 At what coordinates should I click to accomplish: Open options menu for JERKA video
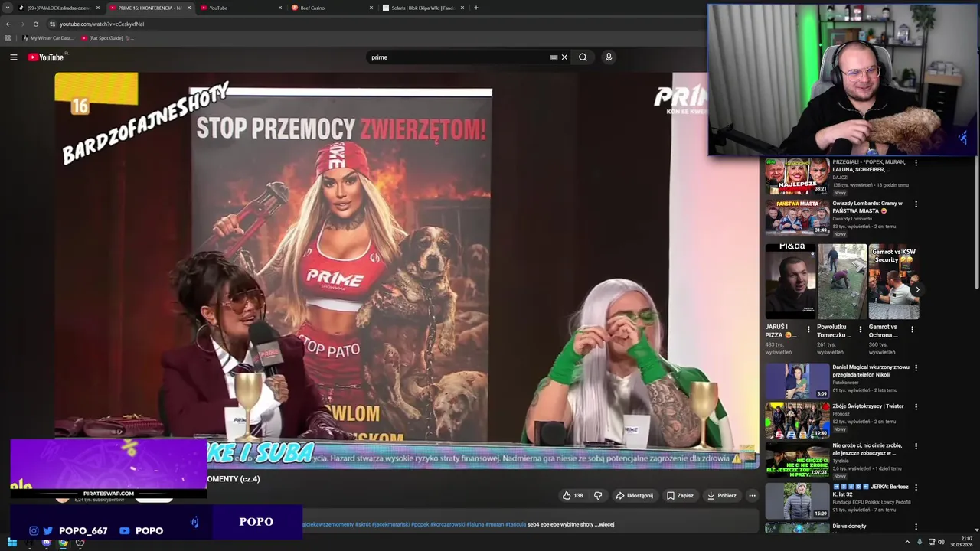coord(916,487)
